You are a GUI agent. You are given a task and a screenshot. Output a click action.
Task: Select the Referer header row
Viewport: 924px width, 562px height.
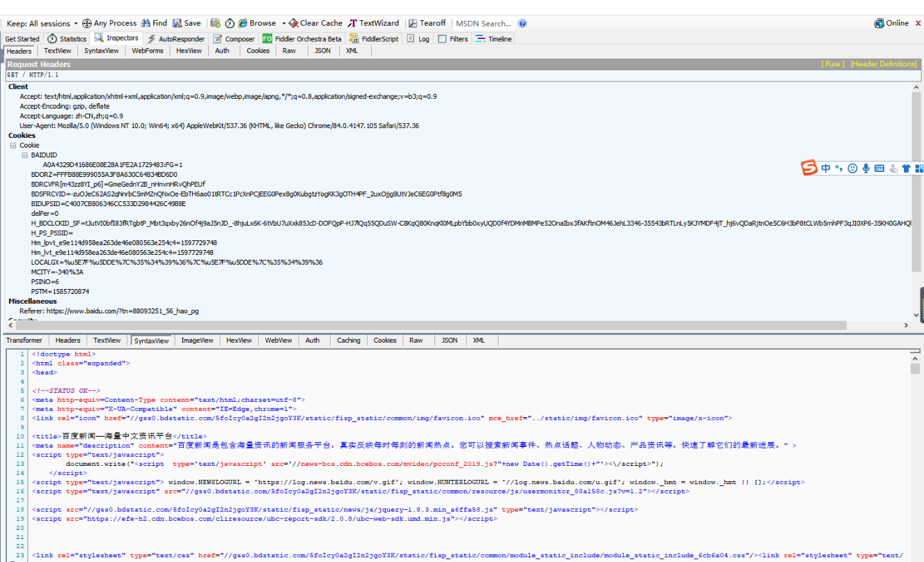(109, 311)
